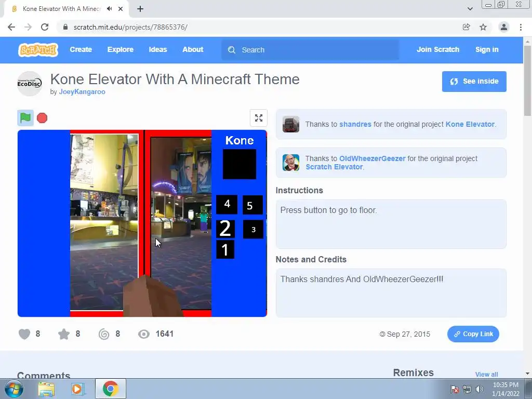Click the star favorite icon
The height and width of the screenshot is (399, 532).
point(64,334)
